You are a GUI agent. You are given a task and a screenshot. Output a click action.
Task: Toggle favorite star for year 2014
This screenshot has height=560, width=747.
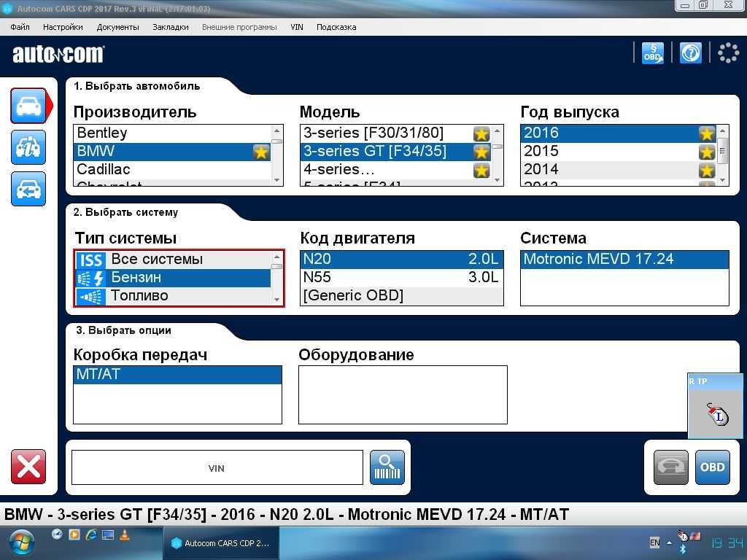(707, 170)
